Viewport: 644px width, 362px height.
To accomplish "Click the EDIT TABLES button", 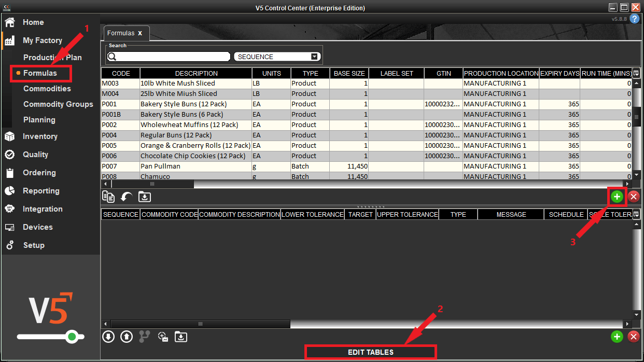I will click(x=370, y=352).
